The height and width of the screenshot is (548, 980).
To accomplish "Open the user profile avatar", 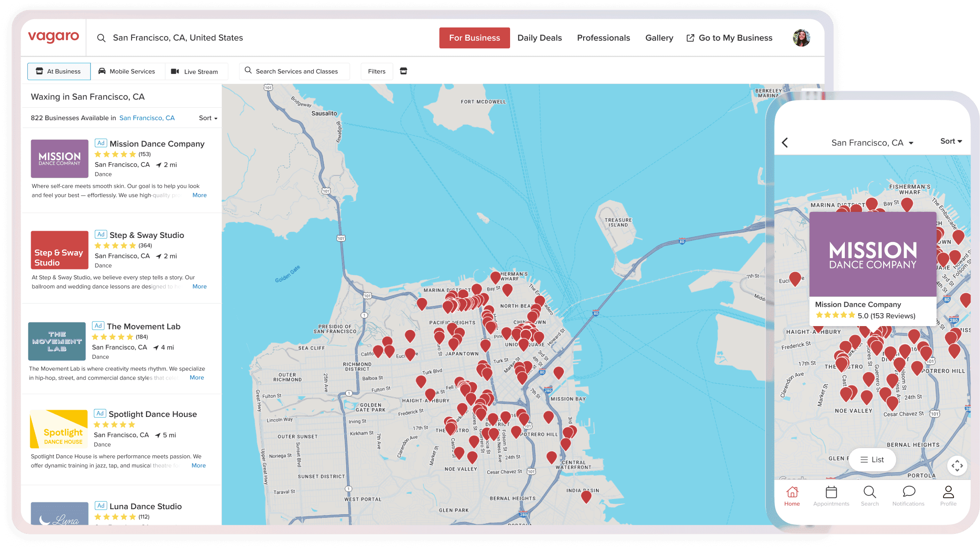I will (x=801, y=38).
